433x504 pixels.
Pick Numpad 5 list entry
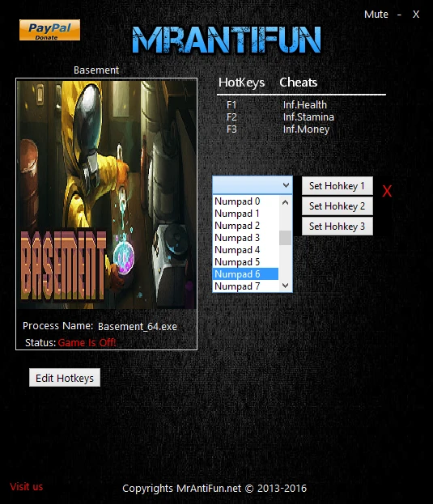[245, 262]
